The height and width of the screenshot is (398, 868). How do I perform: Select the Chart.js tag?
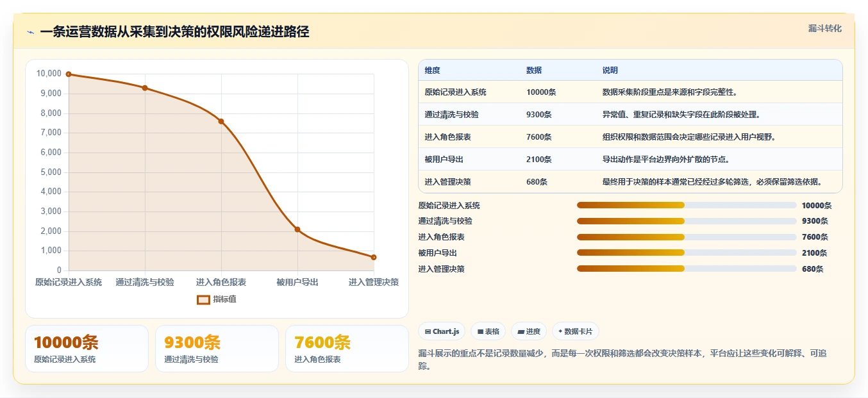[442, 331]
